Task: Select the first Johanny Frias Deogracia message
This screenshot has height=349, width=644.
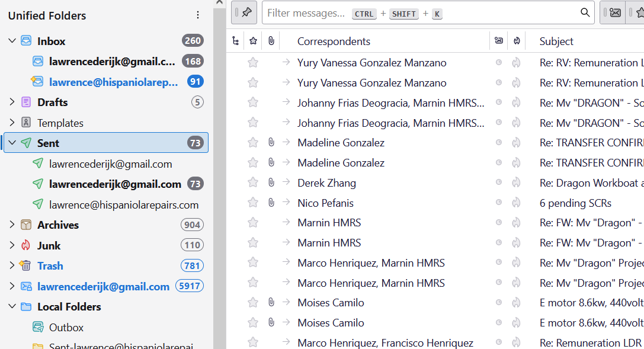Action: 390,103
